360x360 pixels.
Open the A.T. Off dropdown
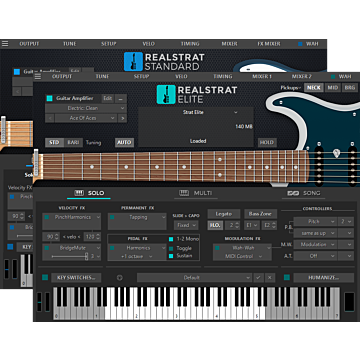(x=315, y=256)
